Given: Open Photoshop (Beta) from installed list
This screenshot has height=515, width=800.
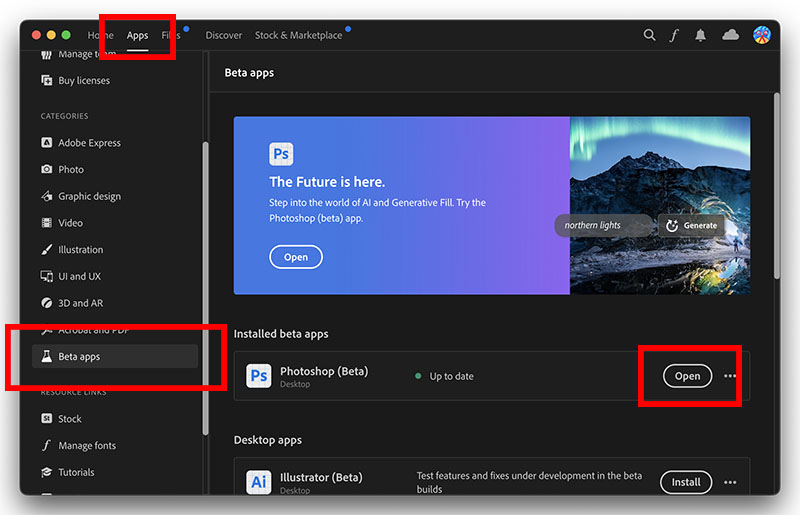Looking at the screenshot, I should [687, 376].
